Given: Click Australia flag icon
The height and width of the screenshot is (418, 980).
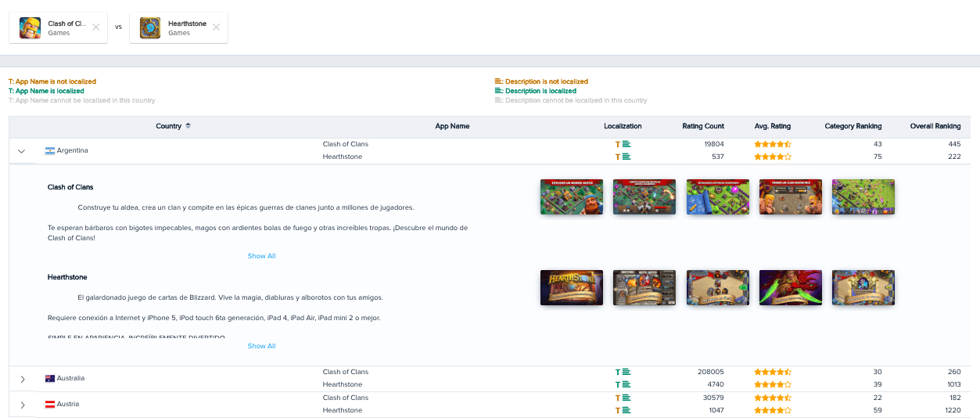Looking at the screenshot, I should coord(50,378).
